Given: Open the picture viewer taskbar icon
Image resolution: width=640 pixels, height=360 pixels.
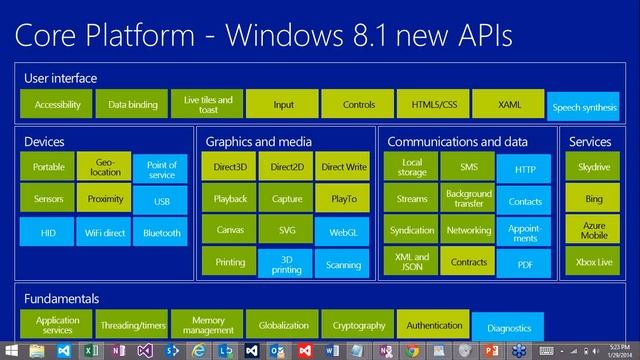Looking at the screenshot, I should coord(439,351).
